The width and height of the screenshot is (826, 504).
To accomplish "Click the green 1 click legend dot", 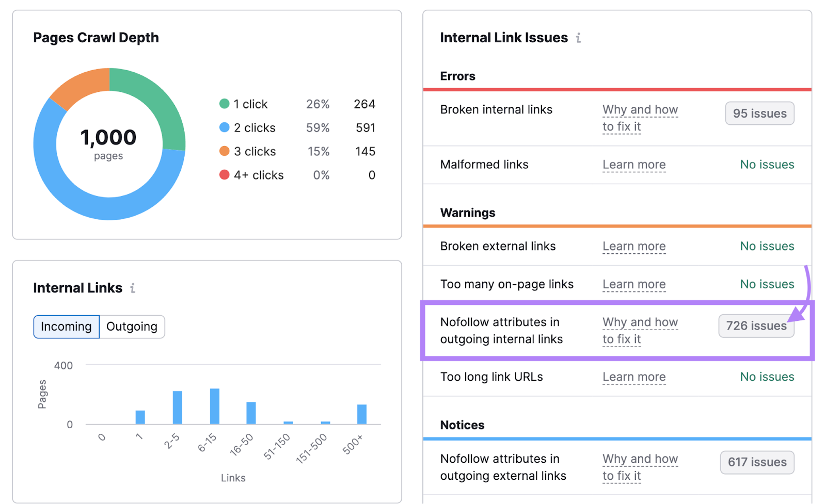I will click(225, 104).
